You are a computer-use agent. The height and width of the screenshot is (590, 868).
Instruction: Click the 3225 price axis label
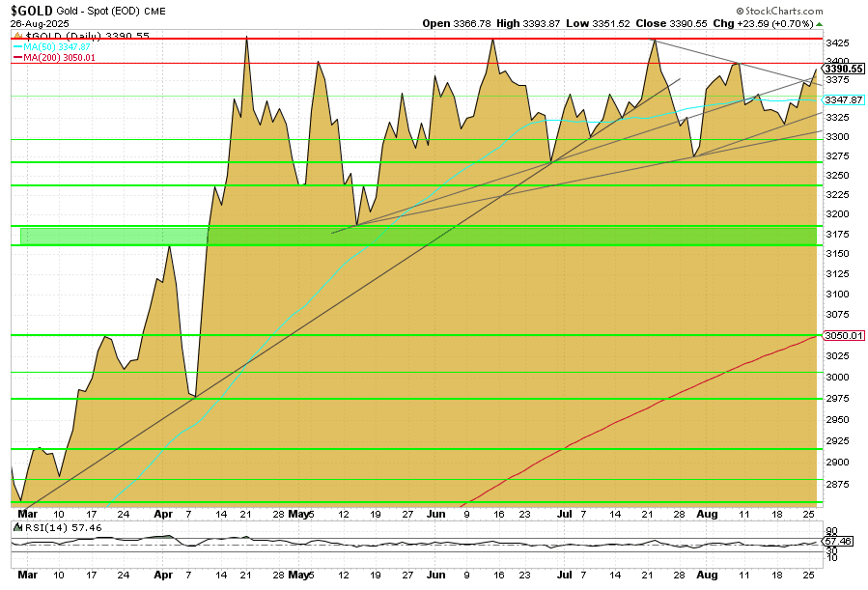coord(837,194)
